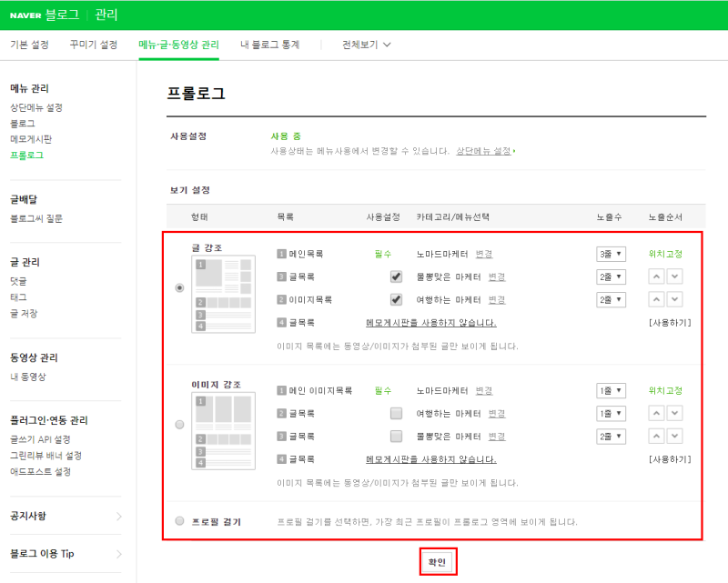Move 이미지목록 row down under 글 강조
The image size is (728, 583).
[674, 299]
